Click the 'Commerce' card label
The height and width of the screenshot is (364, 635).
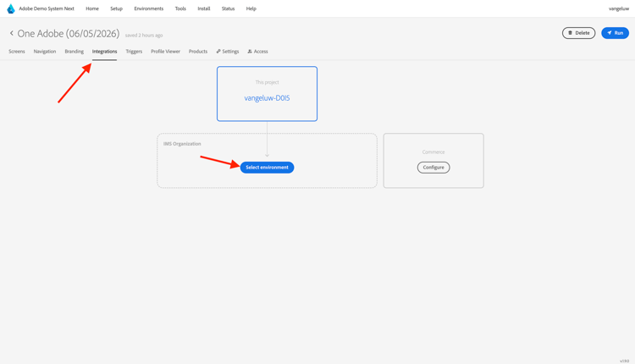pos(433,152)
